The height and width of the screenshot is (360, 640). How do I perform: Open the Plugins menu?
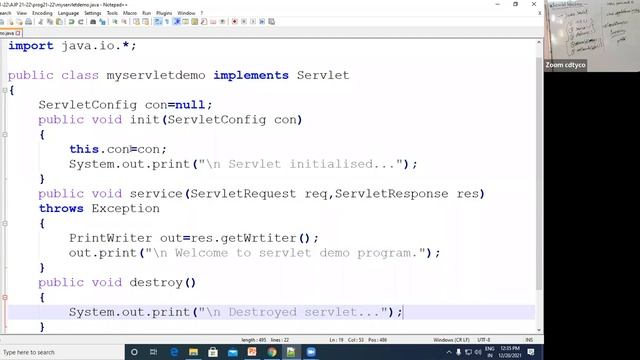tap(164, 13)
